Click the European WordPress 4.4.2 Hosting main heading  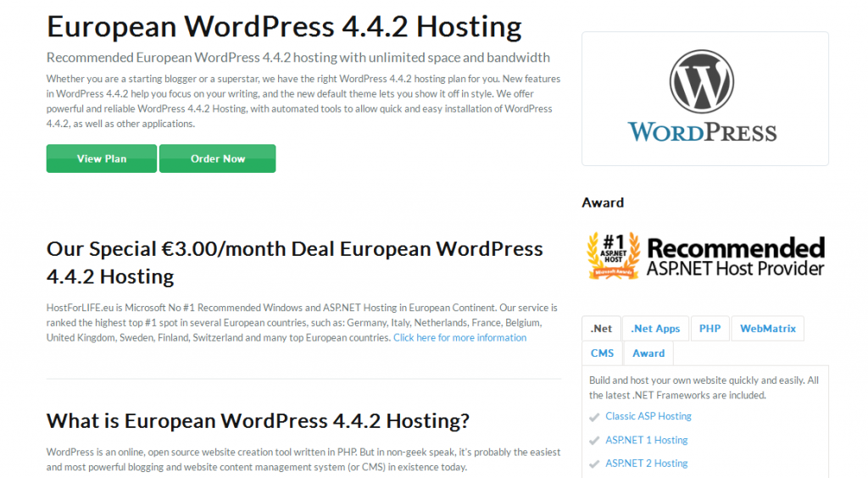point(284,26)
